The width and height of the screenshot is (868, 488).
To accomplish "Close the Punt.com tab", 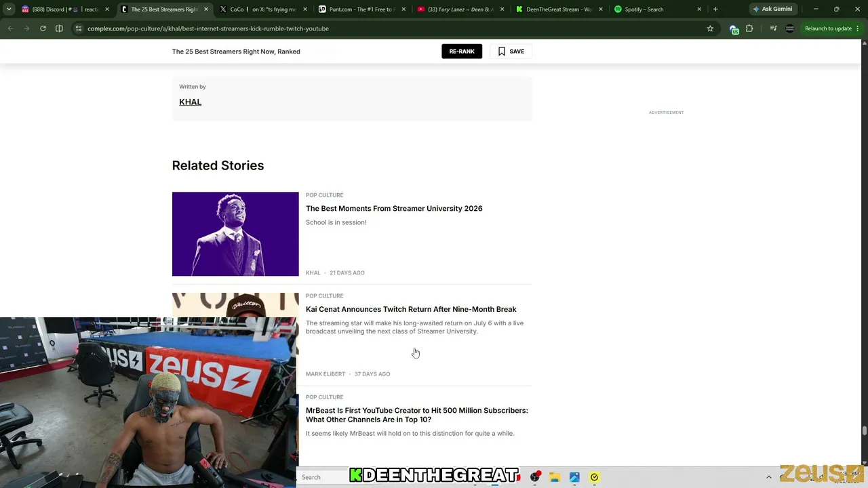I will click(404, 9).
